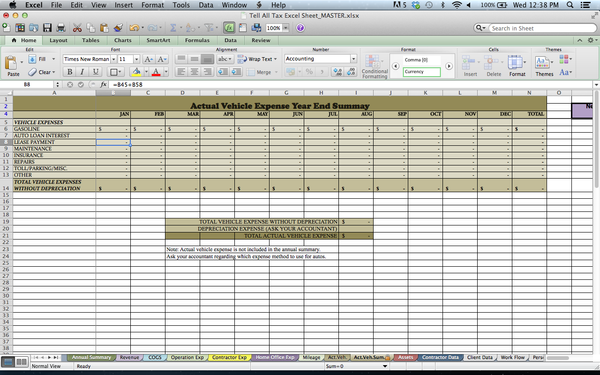Apply middle vertical alignment
Image resolution: width=600 pixels, height=375 pixels.
click(194, 59)
